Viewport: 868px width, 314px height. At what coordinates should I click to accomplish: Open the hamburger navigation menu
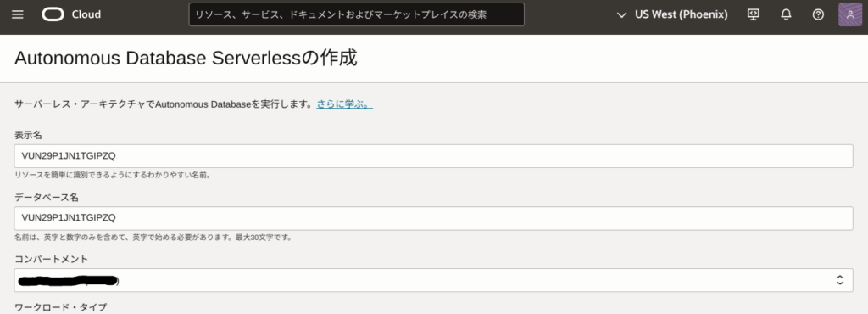coord(18,14)
